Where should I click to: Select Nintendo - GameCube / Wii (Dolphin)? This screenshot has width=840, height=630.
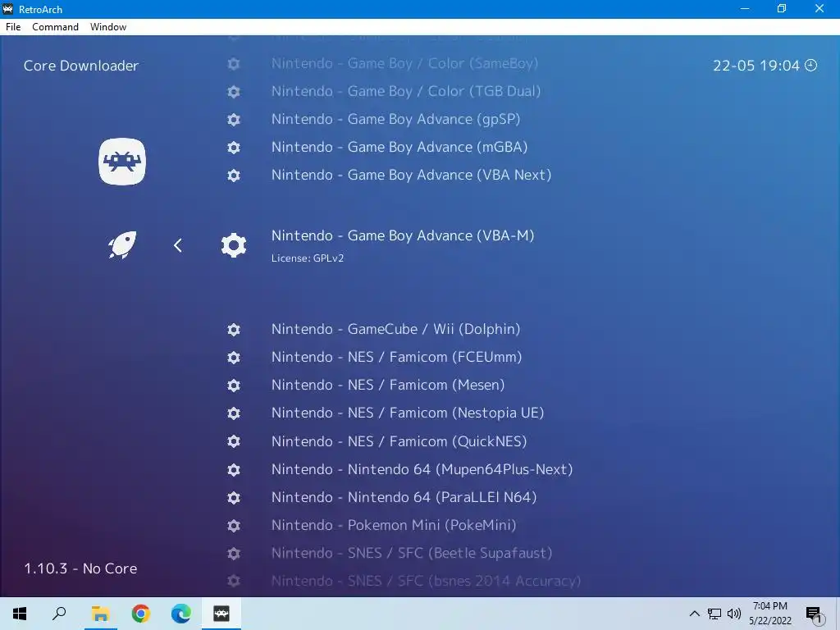click(396, 330)
